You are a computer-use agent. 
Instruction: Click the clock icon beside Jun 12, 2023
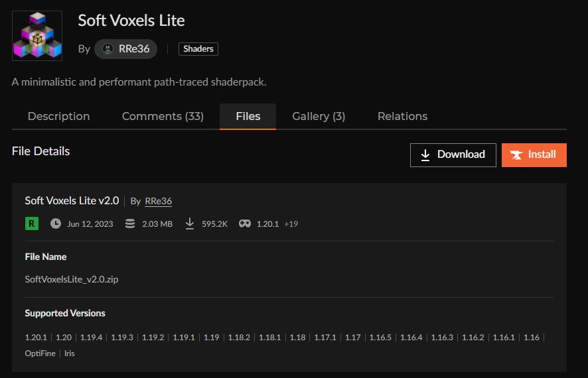coord(56,223)
